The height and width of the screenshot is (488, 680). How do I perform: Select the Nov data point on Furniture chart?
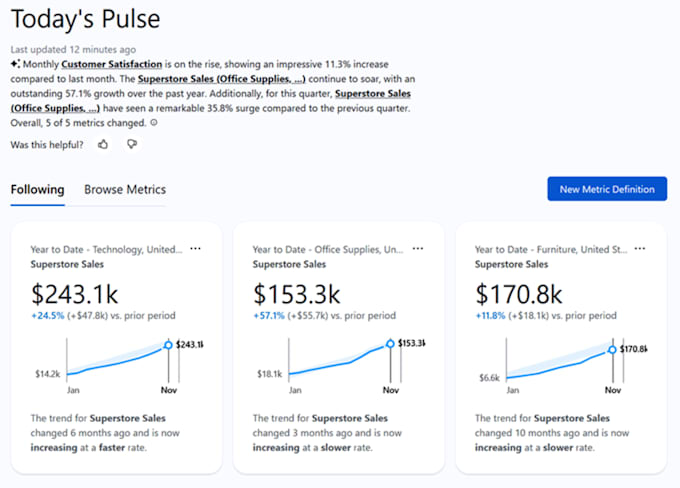[x=611, y=348]
